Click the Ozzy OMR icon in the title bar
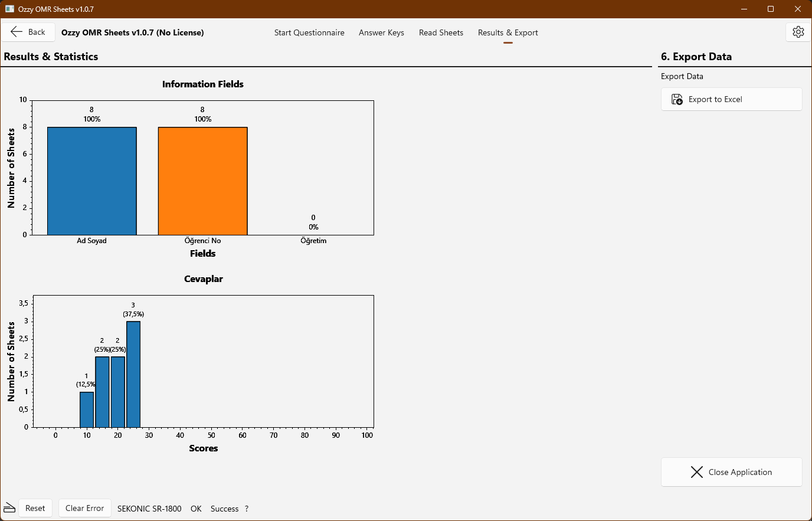Viewport: 812px width, 521px height. click(9, 9)
